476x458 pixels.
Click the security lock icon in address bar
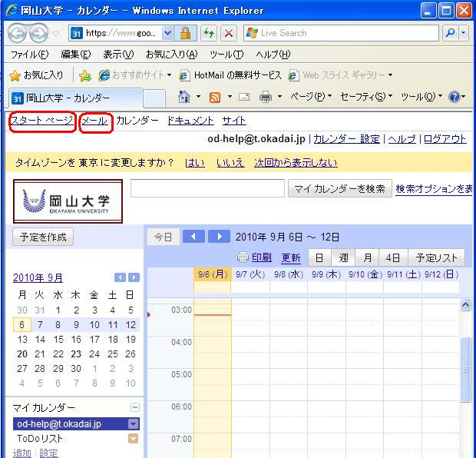185,33
